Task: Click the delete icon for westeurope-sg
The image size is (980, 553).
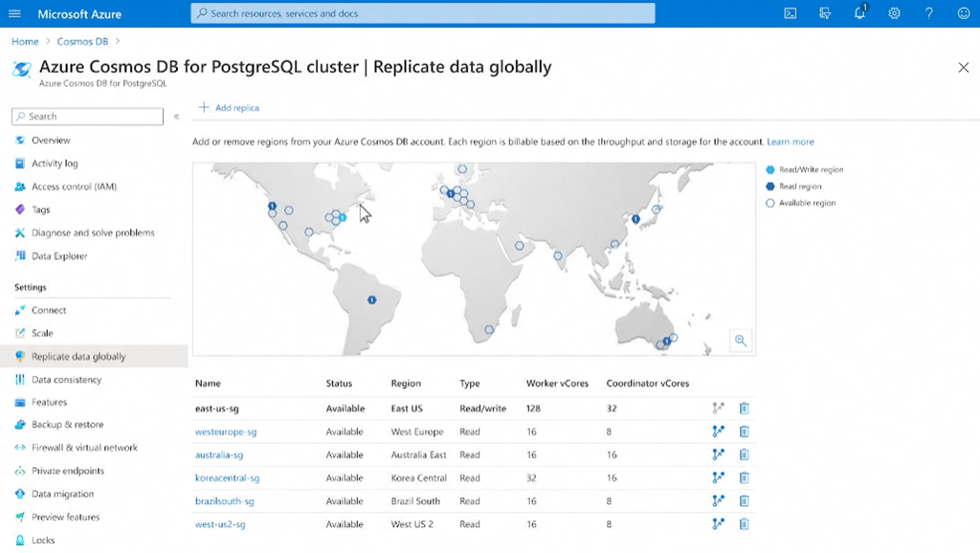Action: 744,431
